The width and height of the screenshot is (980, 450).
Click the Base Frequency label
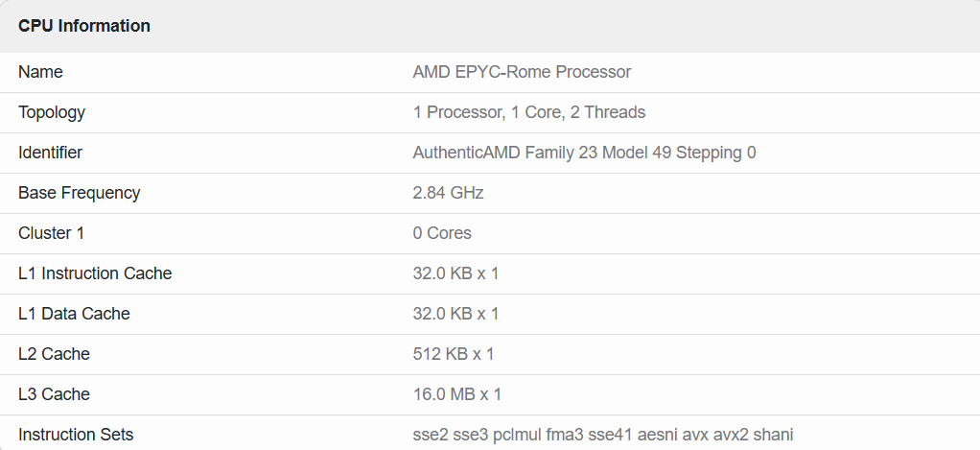pos(79,193)
